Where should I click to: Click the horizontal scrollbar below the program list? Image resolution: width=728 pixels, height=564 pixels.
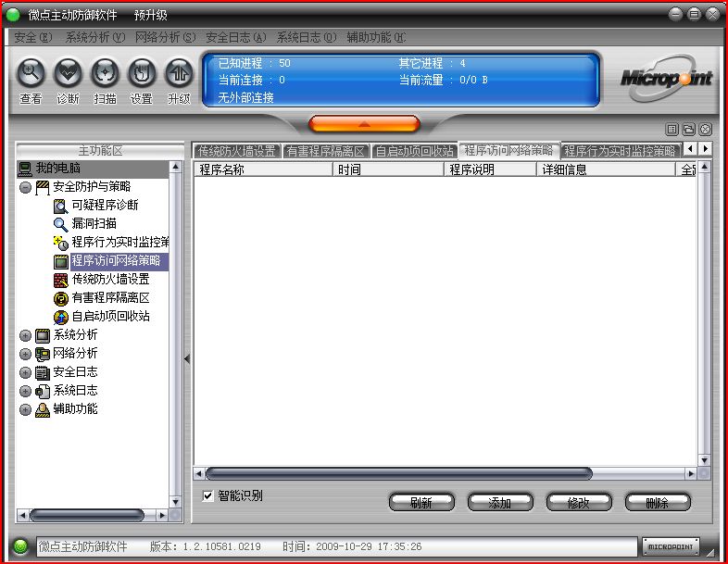(398, 473)
